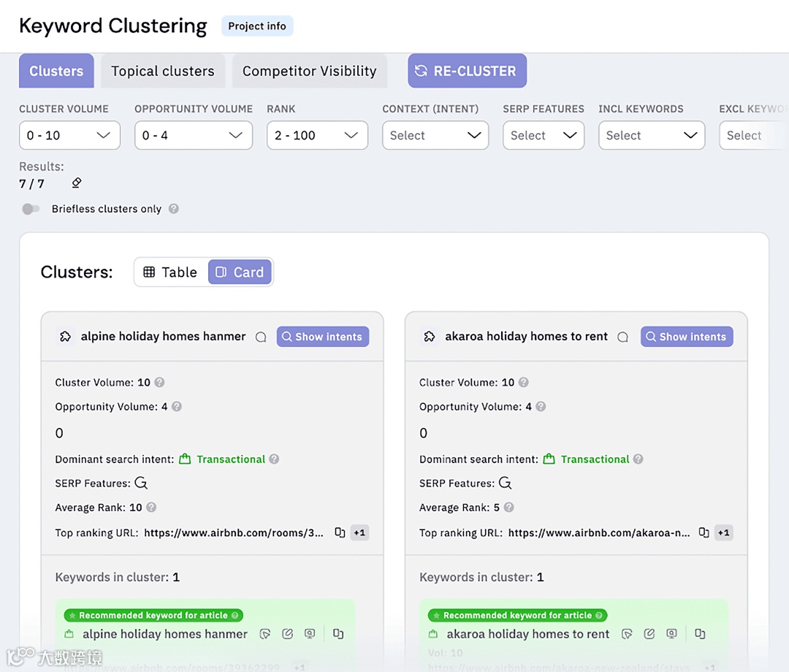Open the airbnb.com/akaroa top ranking URL
789x672 pixels.
(x=599, y=532)
